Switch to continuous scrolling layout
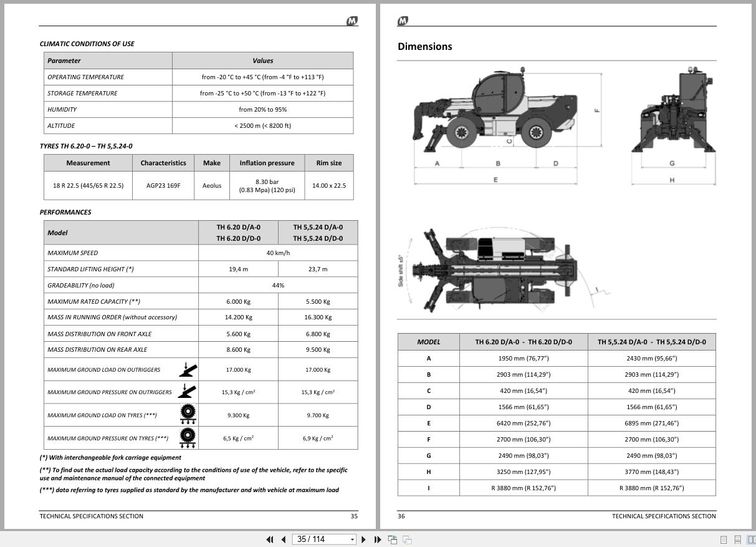This screenshot has width=756, height=547. 737,540
